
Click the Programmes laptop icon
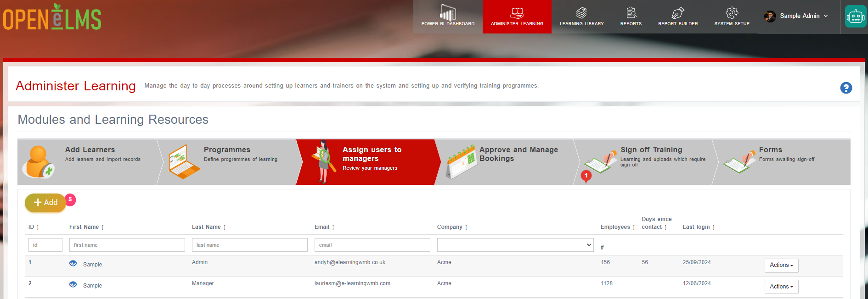(184, 161)
